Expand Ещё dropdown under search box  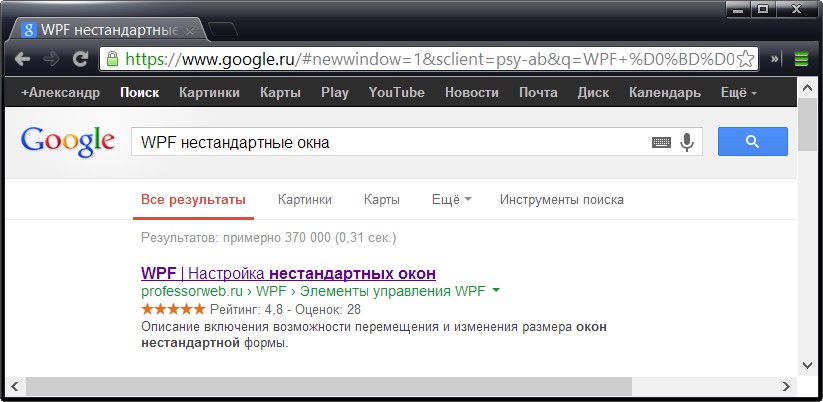pyautogui.click(x=451, y=200)
